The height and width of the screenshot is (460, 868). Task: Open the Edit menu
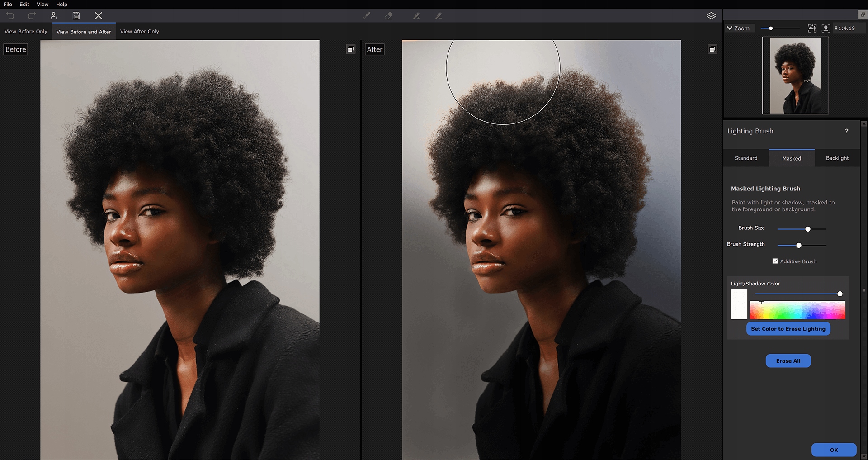(24, 4)
